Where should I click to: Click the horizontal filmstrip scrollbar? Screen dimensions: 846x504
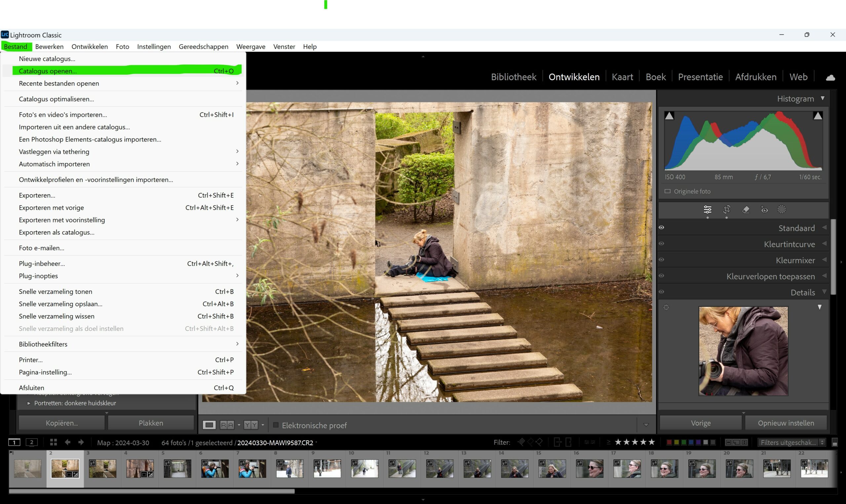pos(152,491)
